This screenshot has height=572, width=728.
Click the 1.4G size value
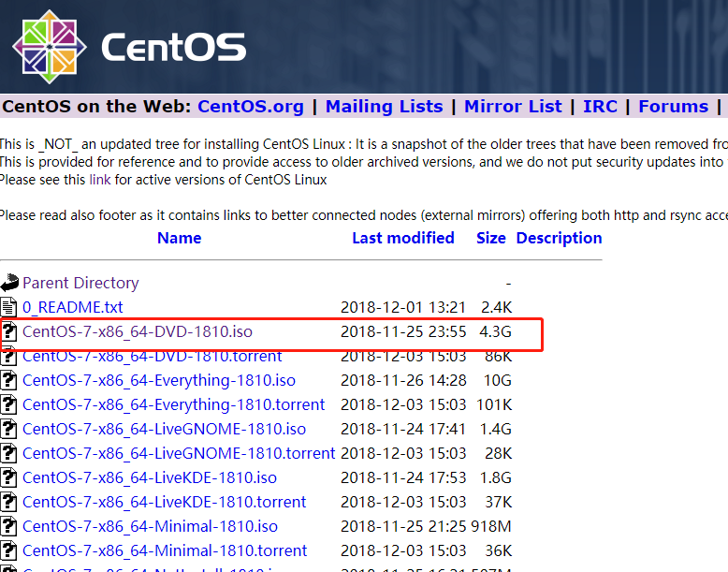click(x=495, y=429)
